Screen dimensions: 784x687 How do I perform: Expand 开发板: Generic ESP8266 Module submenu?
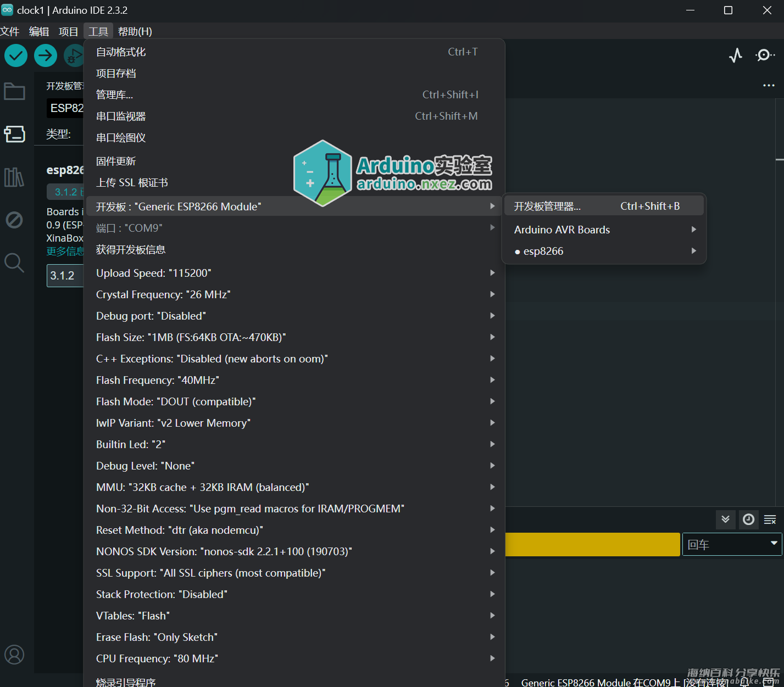pyautogui.click(x=294, y=206)
